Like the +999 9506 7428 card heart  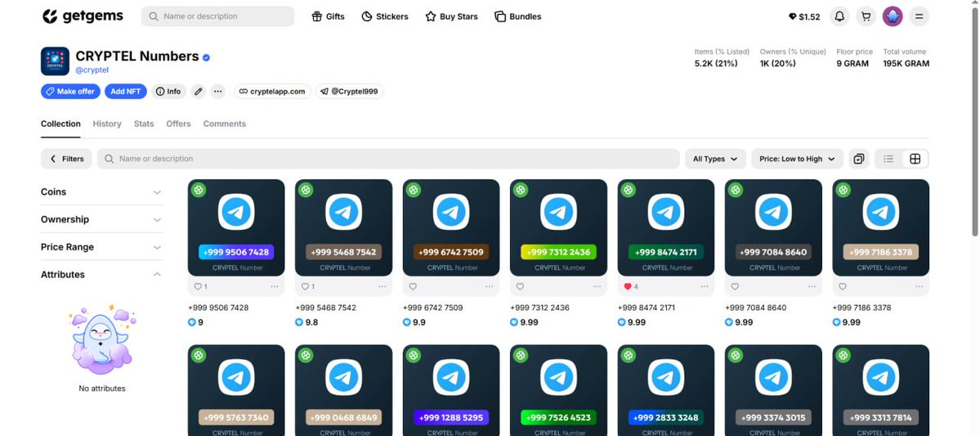[198, 286]
